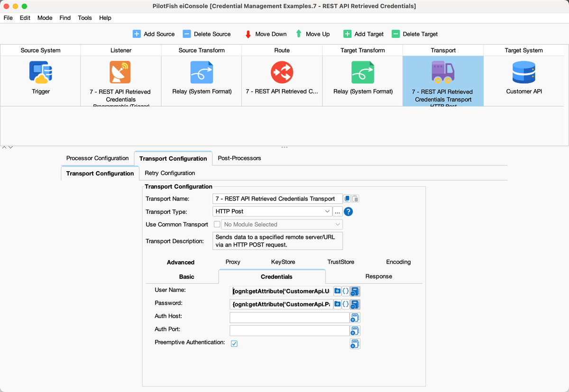This screenshot has height=392, width=569.
Task: Click in User Name input field
Action: (282, 291)
